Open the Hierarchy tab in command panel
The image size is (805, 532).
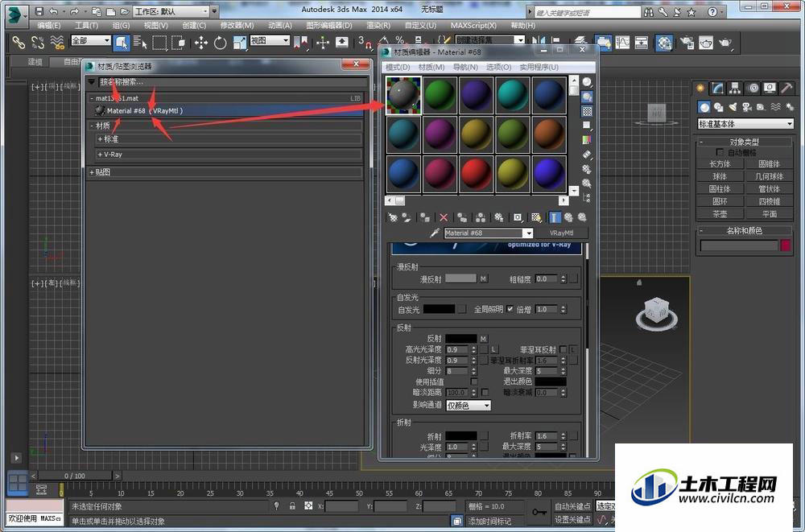735,88
